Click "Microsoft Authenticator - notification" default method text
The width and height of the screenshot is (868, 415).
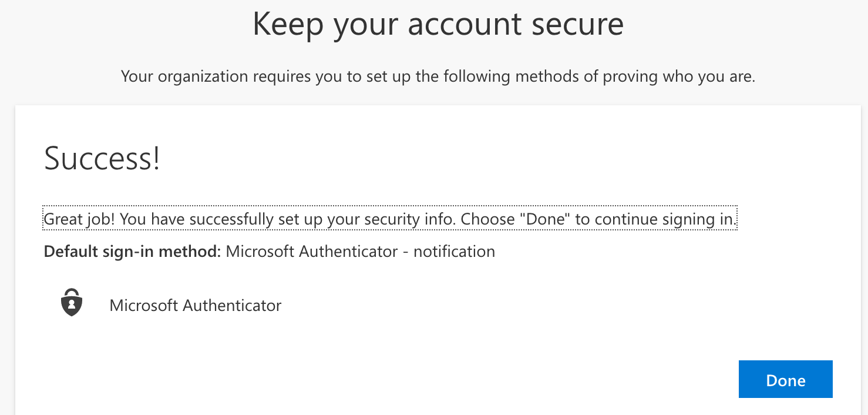click(360, 252)
